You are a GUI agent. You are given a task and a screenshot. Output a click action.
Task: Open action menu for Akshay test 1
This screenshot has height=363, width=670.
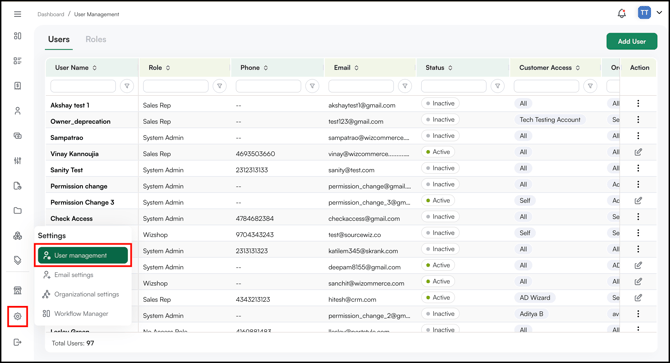tap(638, 103)
